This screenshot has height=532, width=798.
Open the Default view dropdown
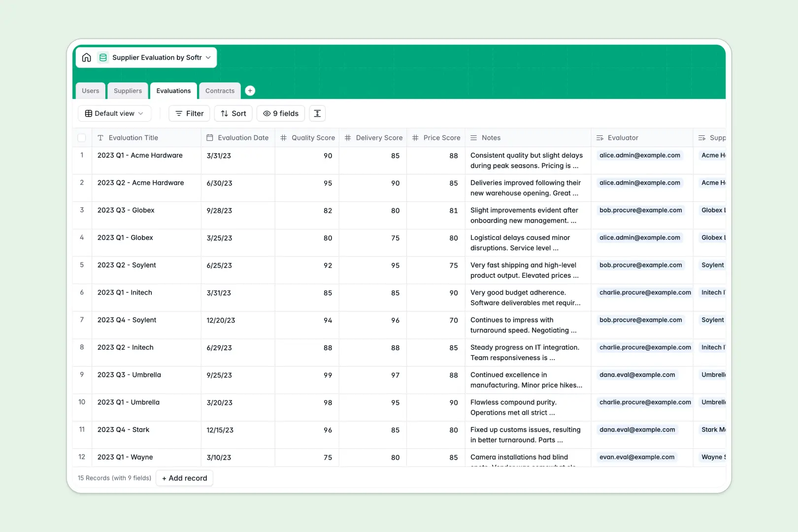[x=114, y=113]
